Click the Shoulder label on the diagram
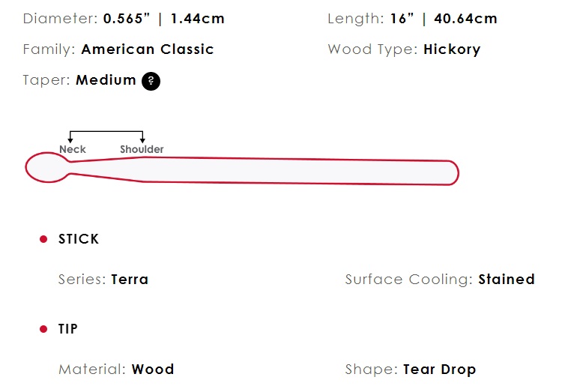 click(142, 149)
